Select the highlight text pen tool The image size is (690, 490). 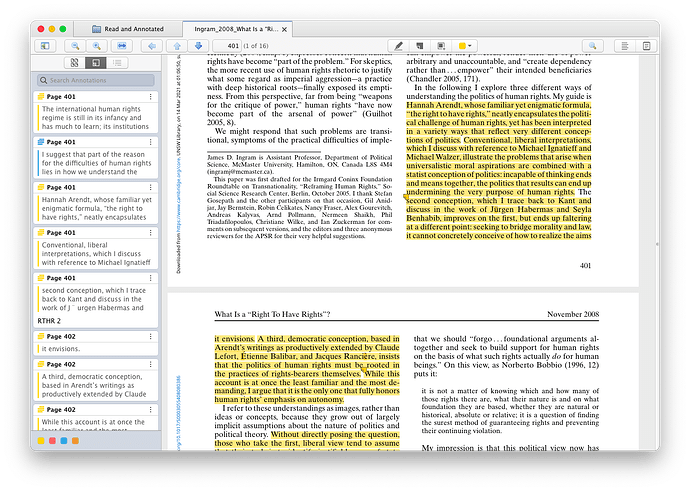click(398, 46)
